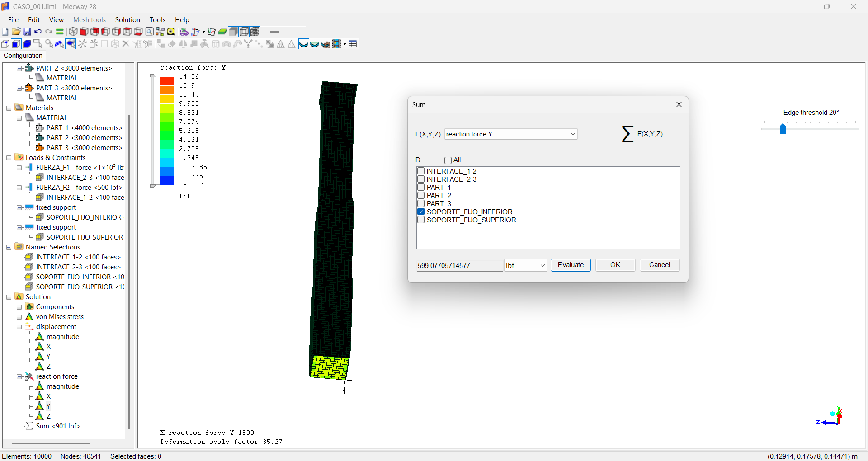Screen dimensions: 868x461
Task: Activate select faces mode icon
Action: click(x=16, y=44)
